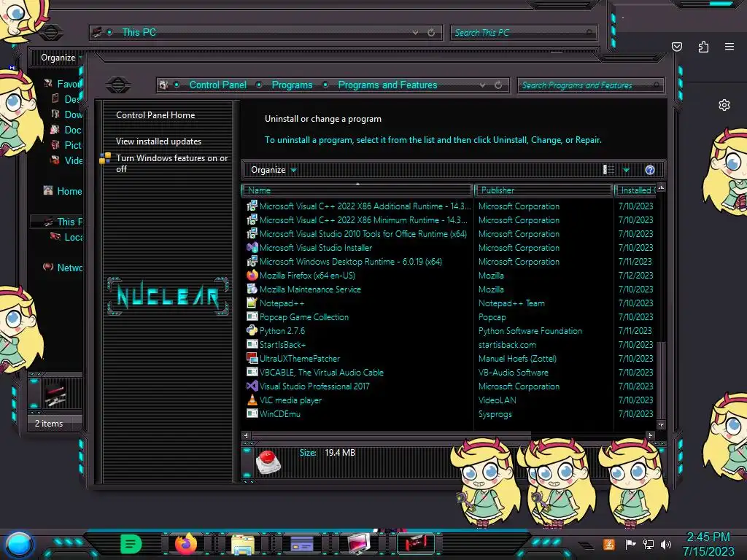
Task: Click the back navigation button in This PC window
Action: tap(50, 32)
